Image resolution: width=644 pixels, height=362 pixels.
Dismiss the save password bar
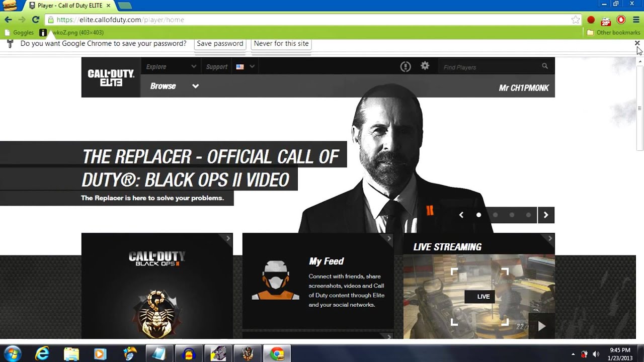[637, 43]
